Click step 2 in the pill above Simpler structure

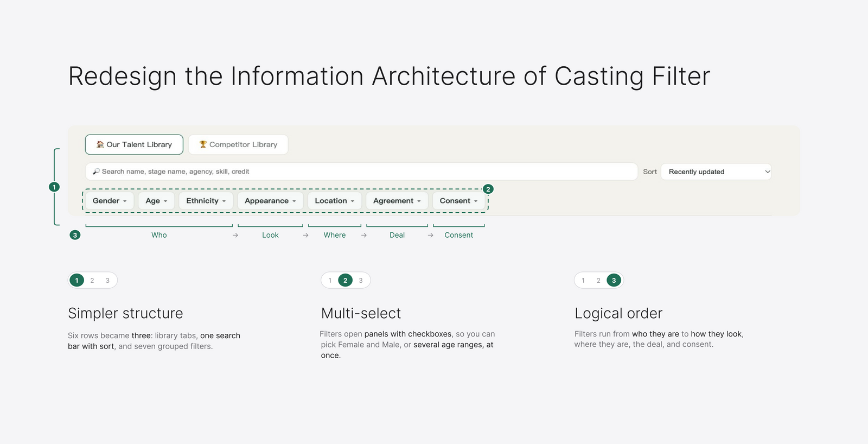[92, 281]
